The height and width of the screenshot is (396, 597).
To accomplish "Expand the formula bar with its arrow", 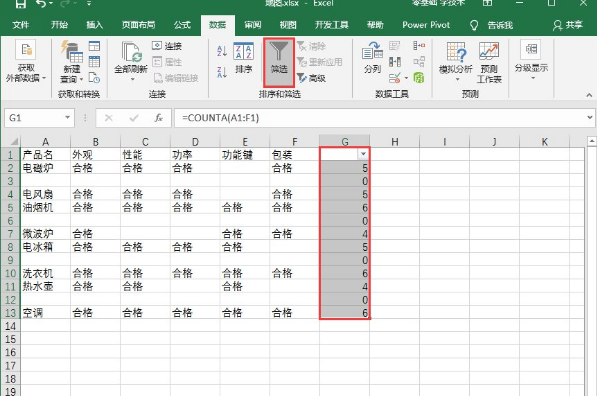I will click(590, 118).
